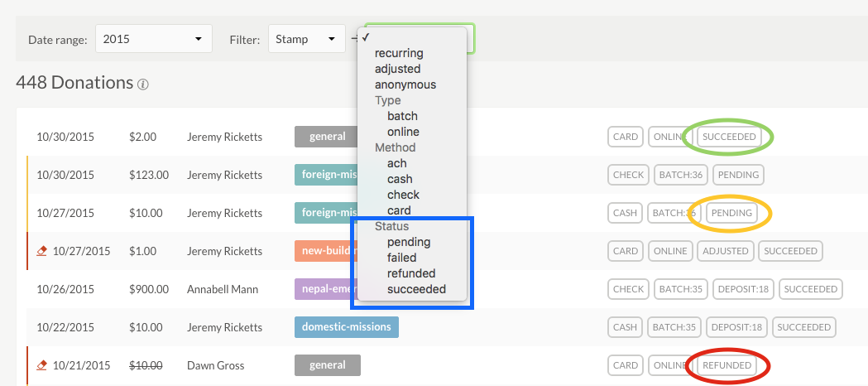Open the Date range 2015 dropdown
This screenshot has height=386, width=868.
pyautogui.click(x=153, y=39)
